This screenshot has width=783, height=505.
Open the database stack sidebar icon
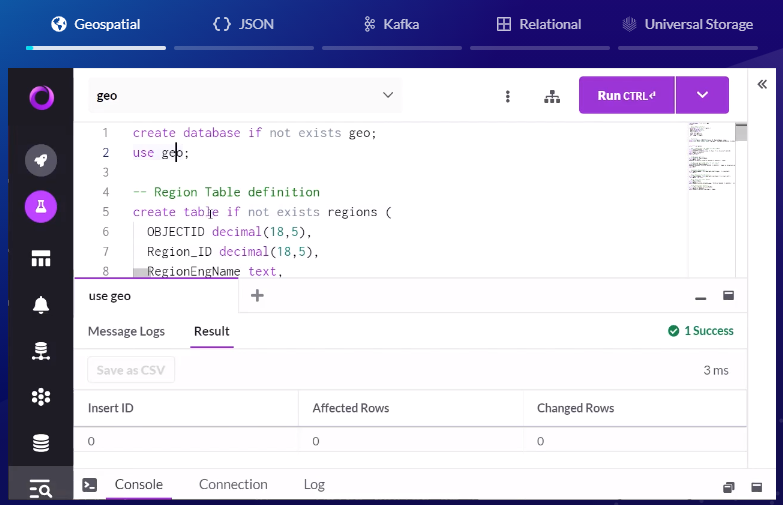41,443
